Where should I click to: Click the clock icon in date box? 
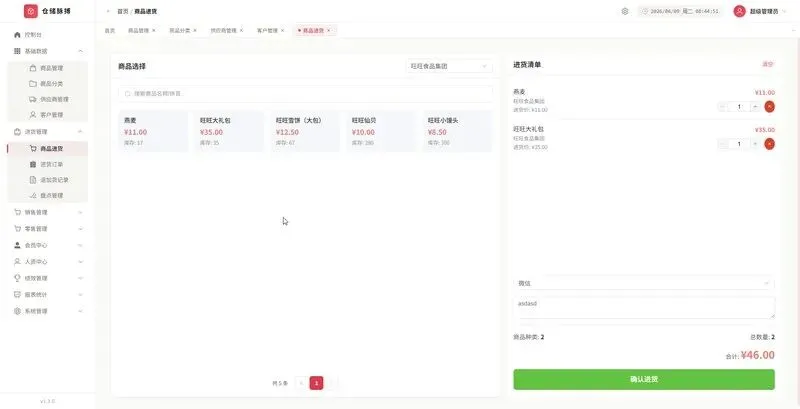[645, 11]
